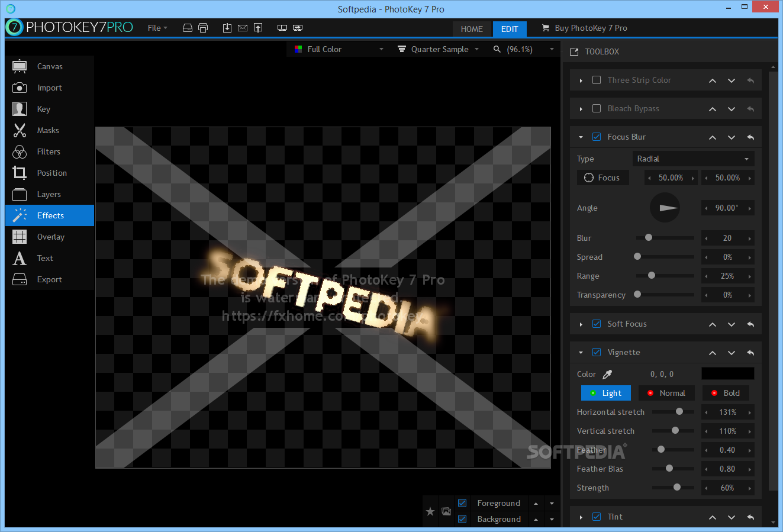This screenshot has width=783, height=532.
Task: Go to the Export section
Action: coord(50,279)
